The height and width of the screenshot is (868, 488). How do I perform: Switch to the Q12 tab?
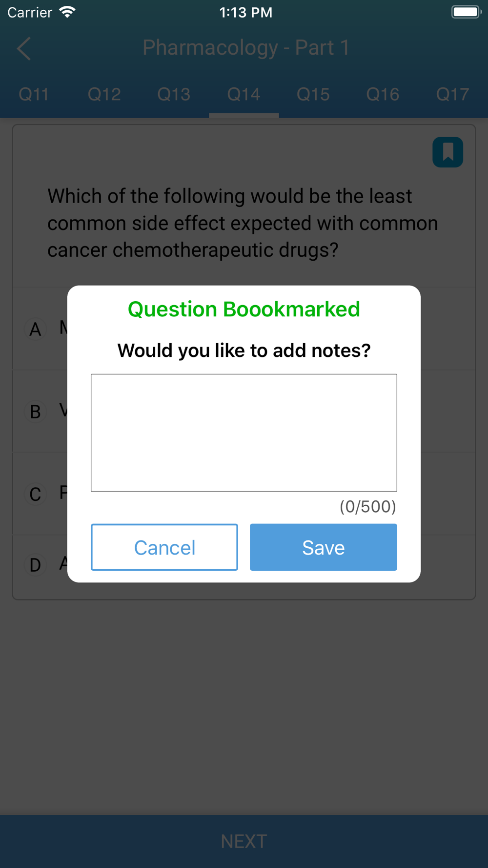click(104, 94)
